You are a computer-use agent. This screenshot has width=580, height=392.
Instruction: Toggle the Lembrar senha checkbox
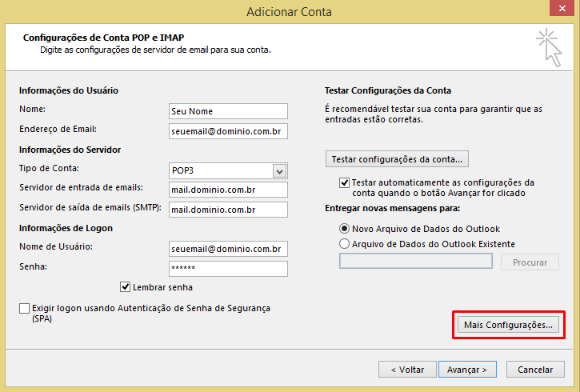[125, 287]
